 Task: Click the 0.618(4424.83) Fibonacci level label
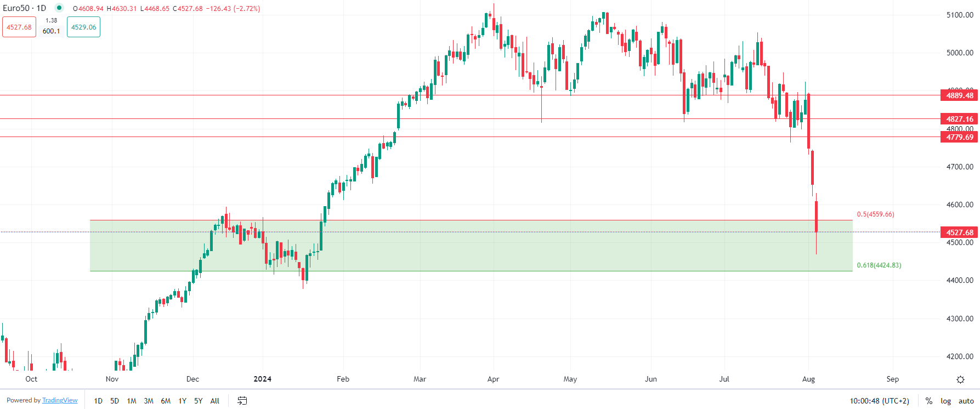tap(879, 265)
